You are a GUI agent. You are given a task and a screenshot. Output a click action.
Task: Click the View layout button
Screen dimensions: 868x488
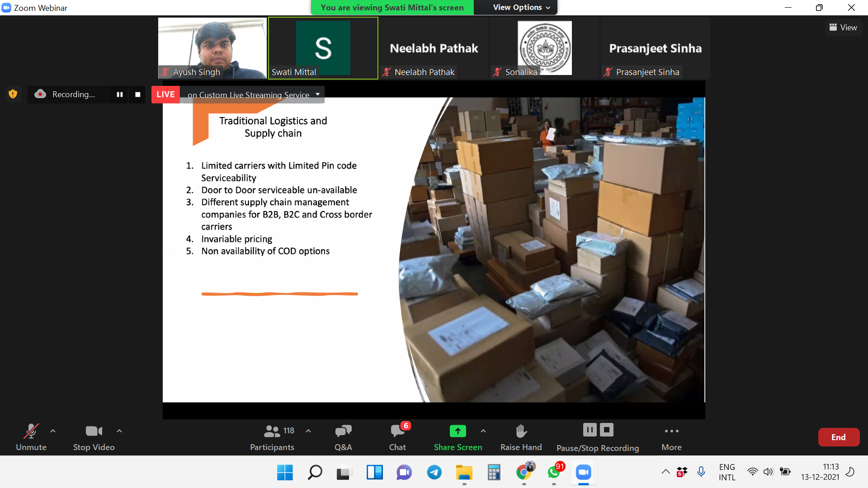pyautogui.click(x=844, y=28)
